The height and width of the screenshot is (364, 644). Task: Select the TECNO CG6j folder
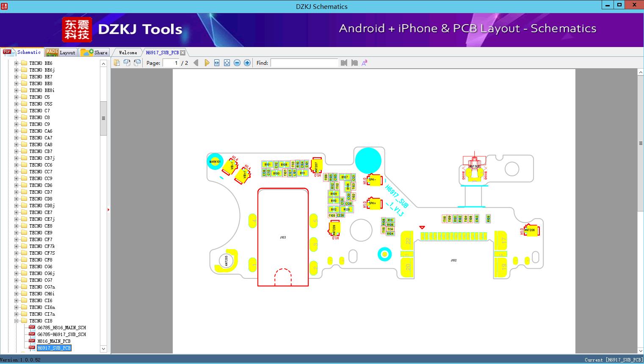42,273
